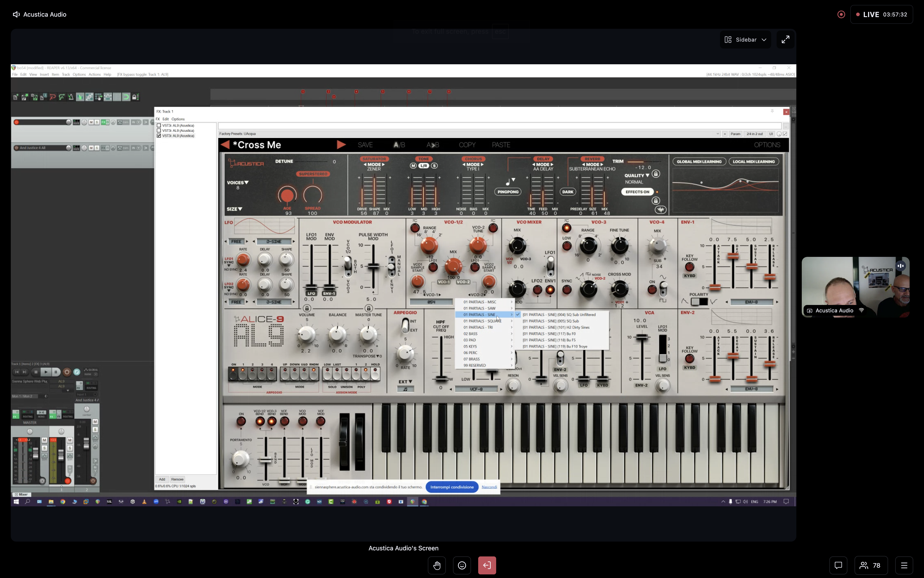Click the Nascondi link
This screenshot has height=578, width=924.
[489, 487]
